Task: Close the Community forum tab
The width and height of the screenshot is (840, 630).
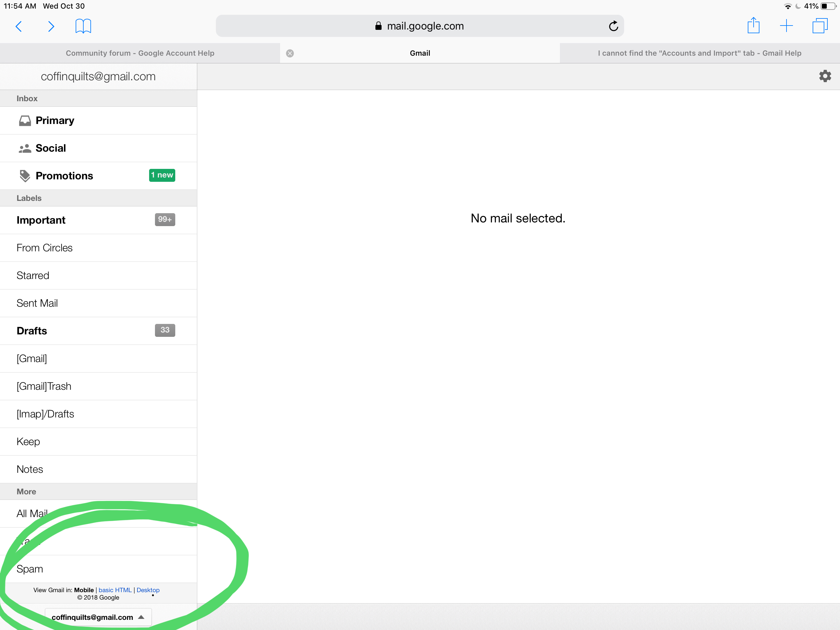Action: coord(290,53)
